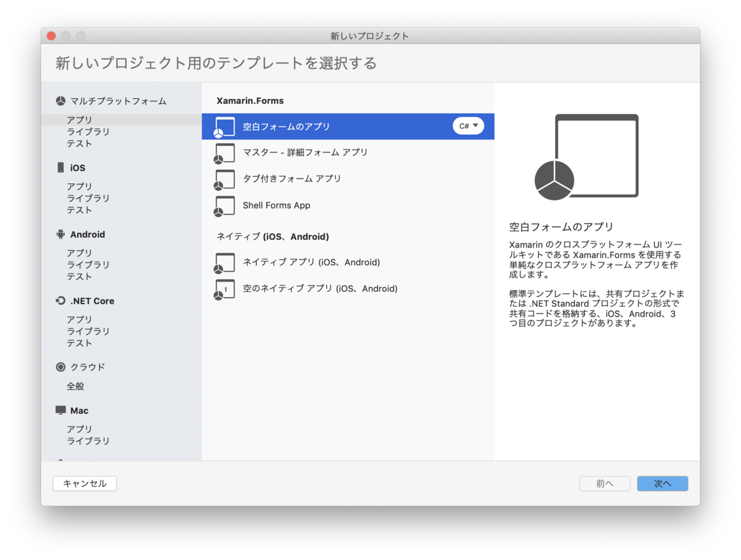This screenshot has height=560, width=741.
Task: Open 全般 under クラウド
Action: point(75,386)
